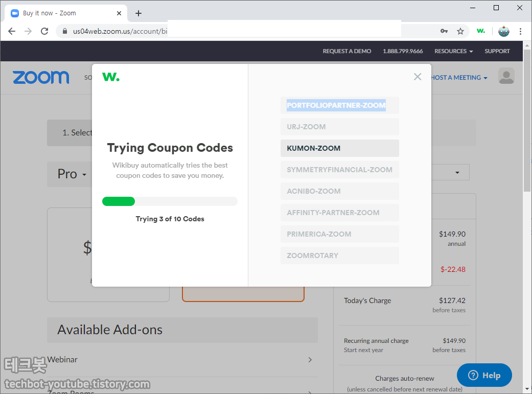This screenshot has width=532, height=394.
Task: Click the Recurring annual charge text
Action: pos(376,341)
